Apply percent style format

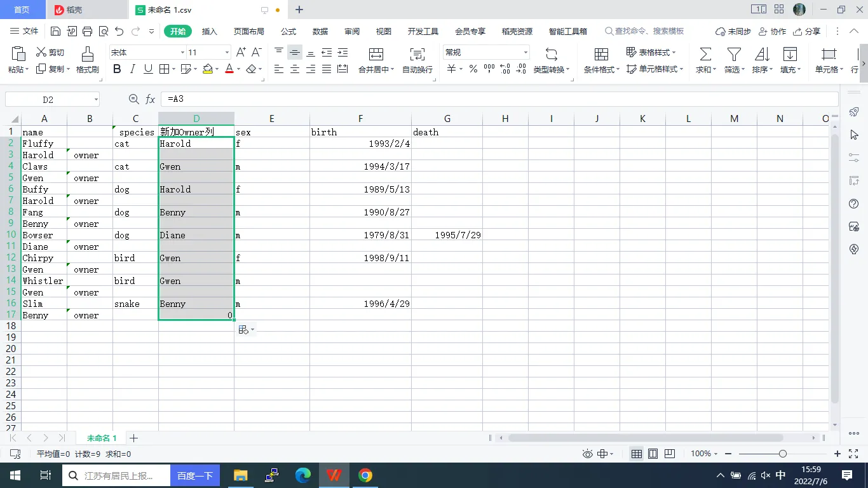coord(473,69)
